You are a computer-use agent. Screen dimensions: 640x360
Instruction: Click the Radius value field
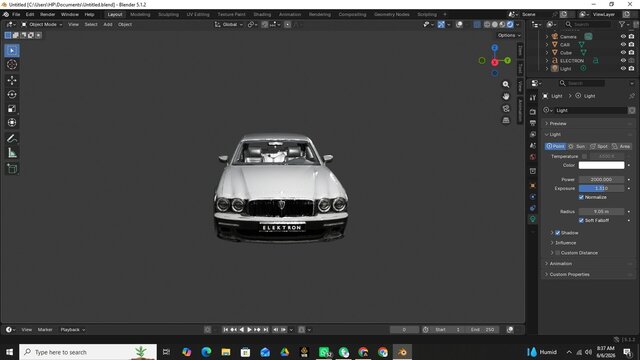pyautogui.click(x=601, y=211)
